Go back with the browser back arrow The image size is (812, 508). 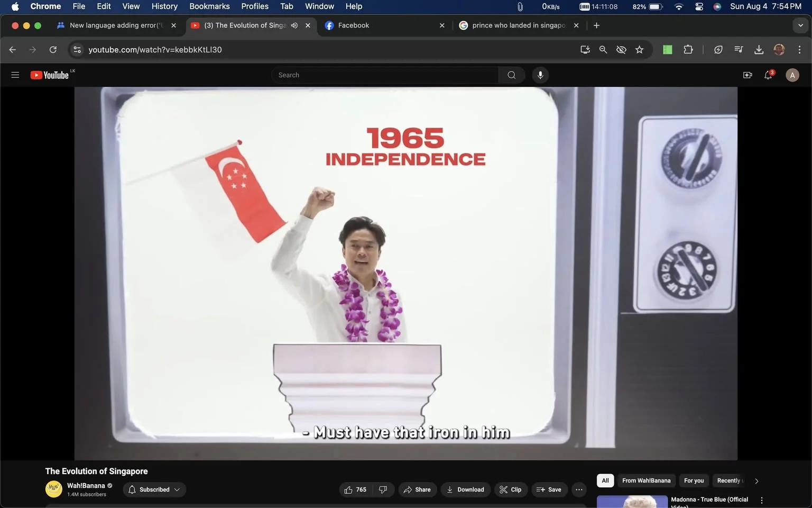coord(13,50)
